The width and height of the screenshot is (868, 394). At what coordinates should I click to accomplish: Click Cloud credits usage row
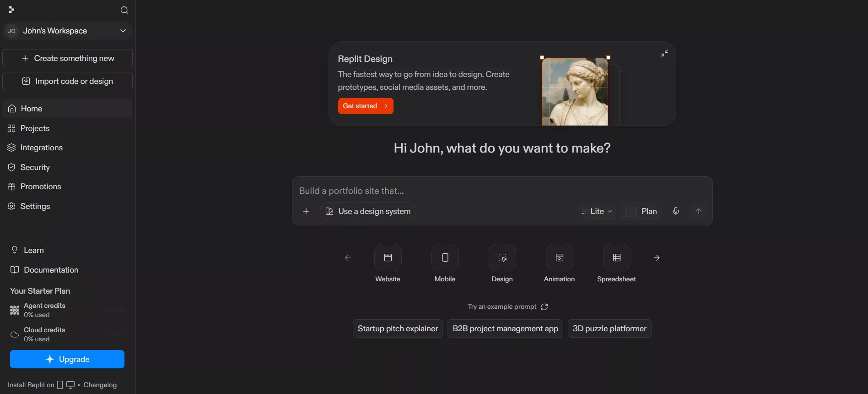(67, 334)
